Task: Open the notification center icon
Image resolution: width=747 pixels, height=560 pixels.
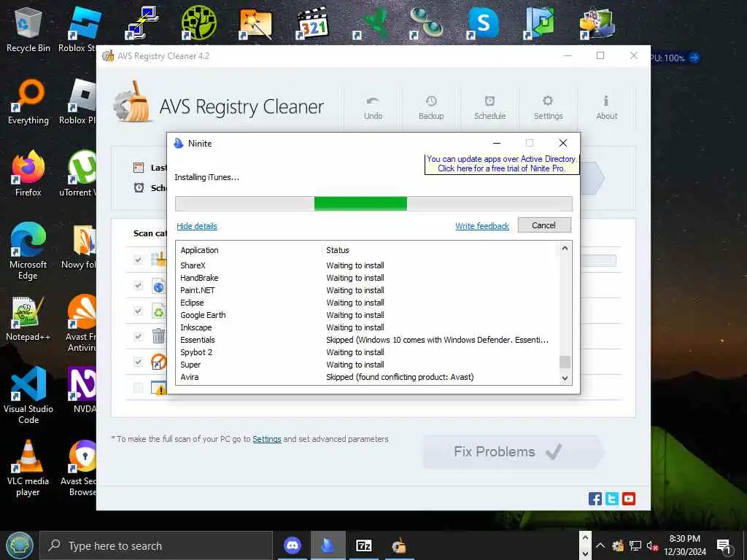Action: [x=724, y=545]
